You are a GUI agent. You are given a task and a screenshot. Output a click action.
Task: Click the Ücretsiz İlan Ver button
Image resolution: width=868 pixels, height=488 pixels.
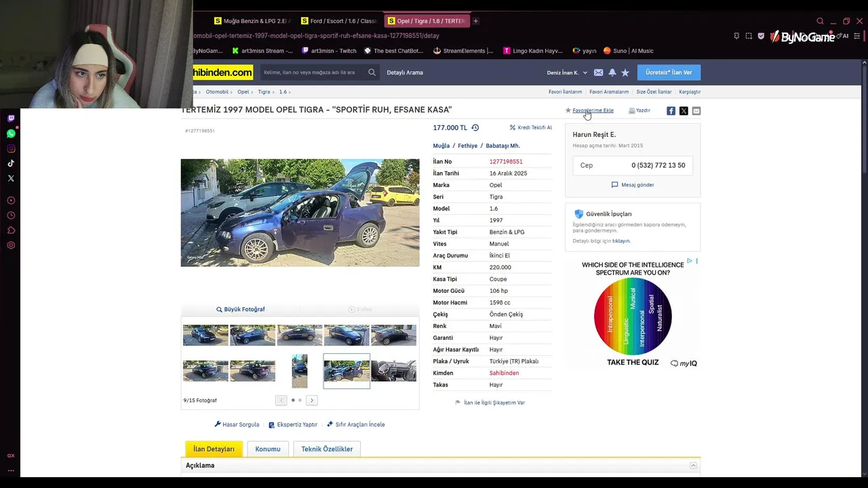pyautogui.click(x=669, y=73)
